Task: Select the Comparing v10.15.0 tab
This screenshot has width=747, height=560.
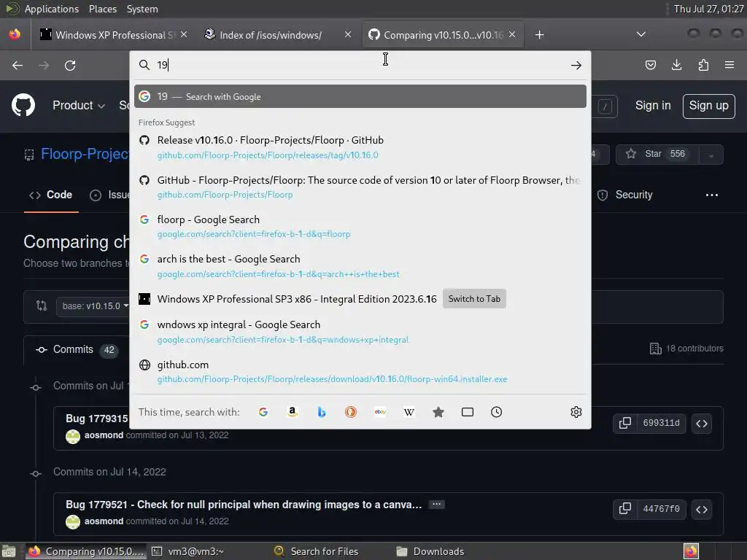Action: click(x=443, y=35)
